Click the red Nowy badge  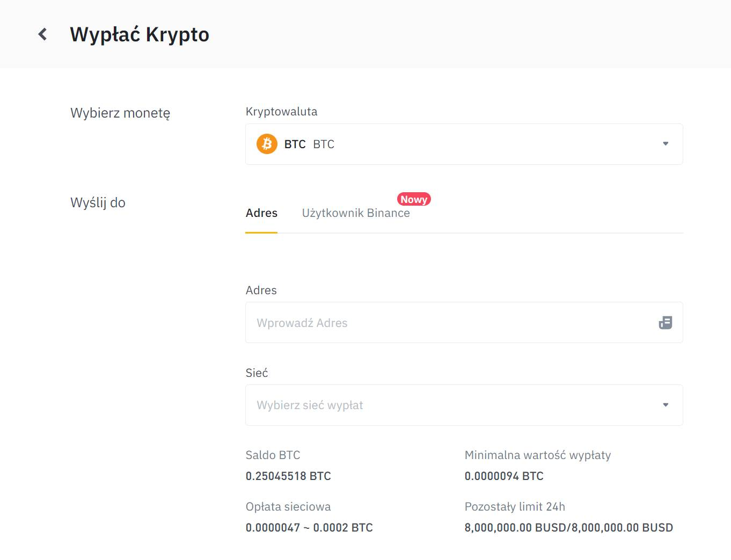coord(414,199)
